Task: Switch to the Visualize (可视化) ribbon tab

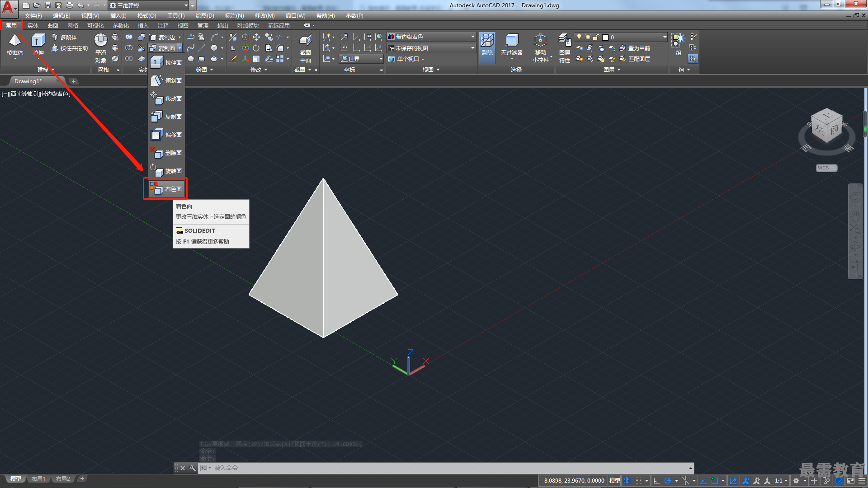Action: click(95, 26)
